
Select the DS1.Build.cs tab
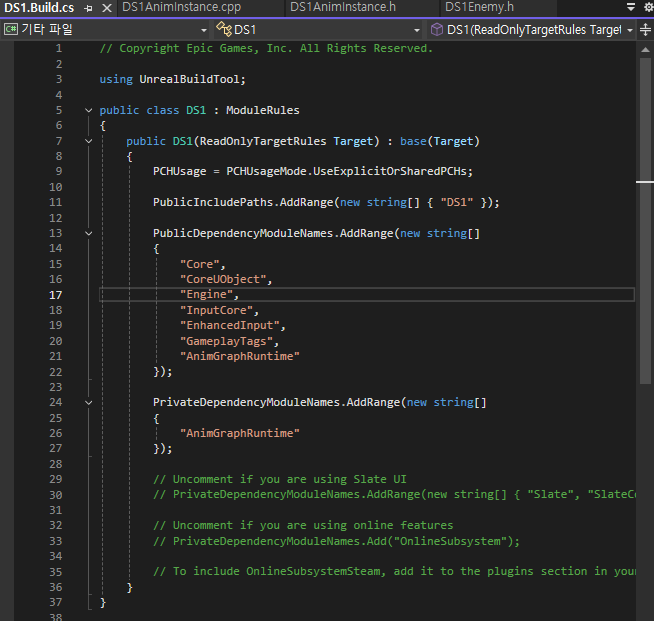[39, 8]
